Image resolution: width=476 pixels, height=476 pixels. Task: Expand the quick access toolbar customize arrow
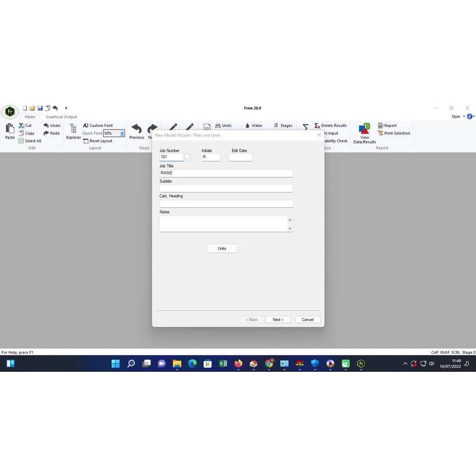(66, 108)
